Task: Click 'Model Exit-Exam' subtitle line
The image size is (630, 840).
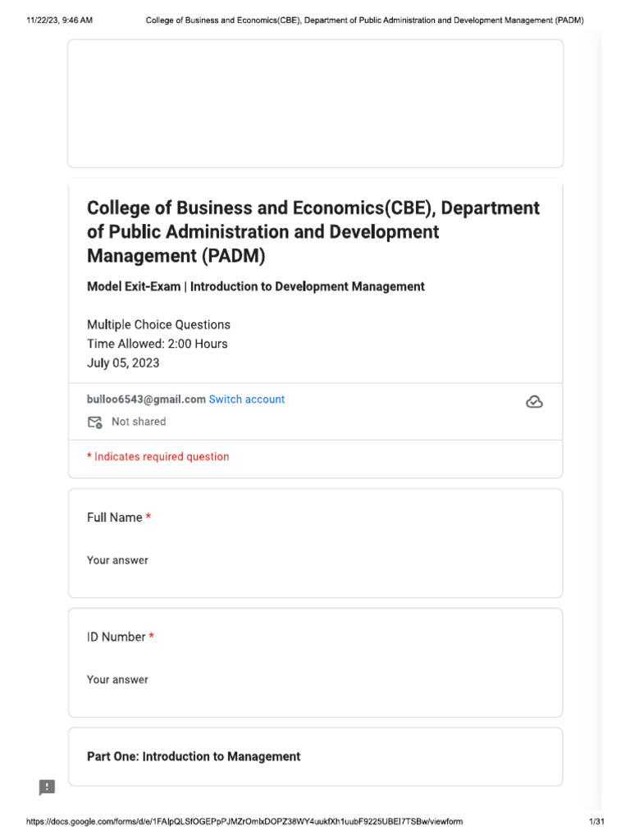Action: pos(256,286)
